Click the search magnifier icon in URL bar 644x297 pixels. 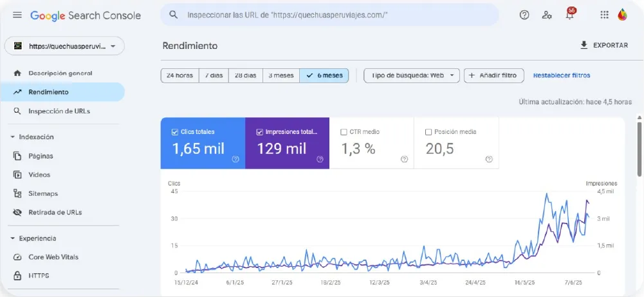(174, 15)
